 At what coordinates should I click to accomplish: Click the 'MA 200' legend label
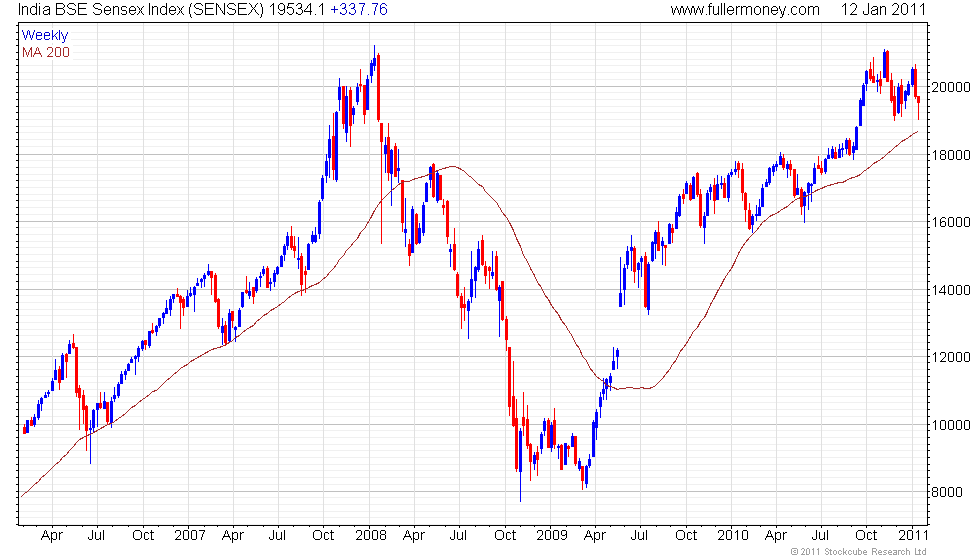coord(46,52)
